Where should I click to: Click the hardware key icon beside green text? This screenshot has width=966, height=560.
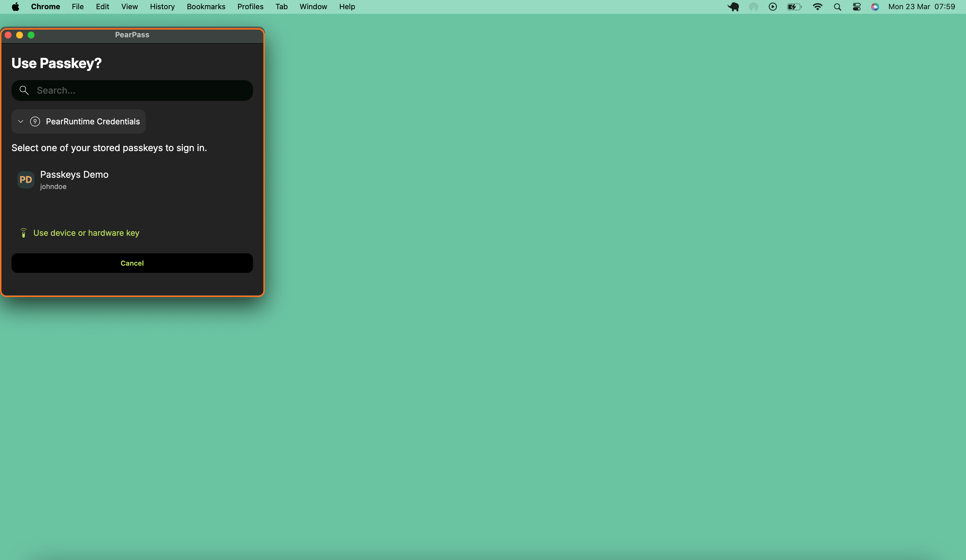[x=23, y=233]
